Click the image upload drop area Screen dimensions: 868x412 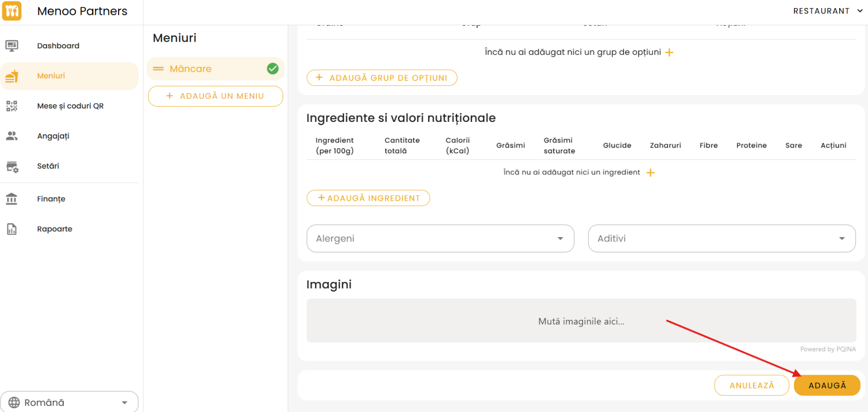tap(581, 321)
